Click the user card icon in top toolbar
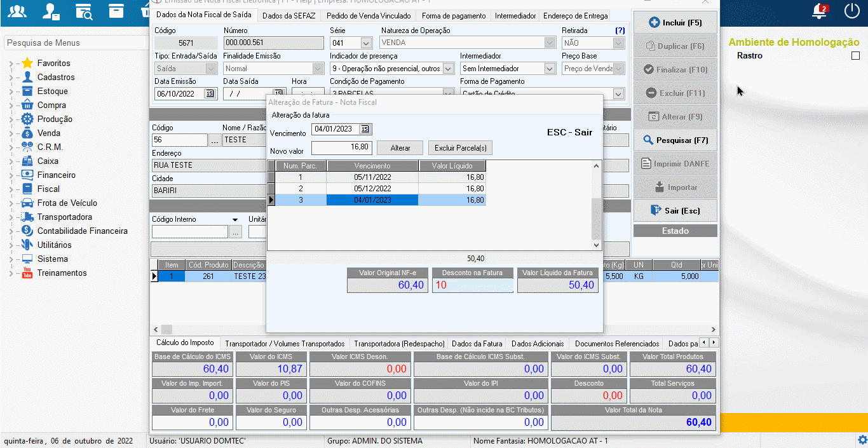Screen dimensions: 868x448 click(x=51, y=11)
